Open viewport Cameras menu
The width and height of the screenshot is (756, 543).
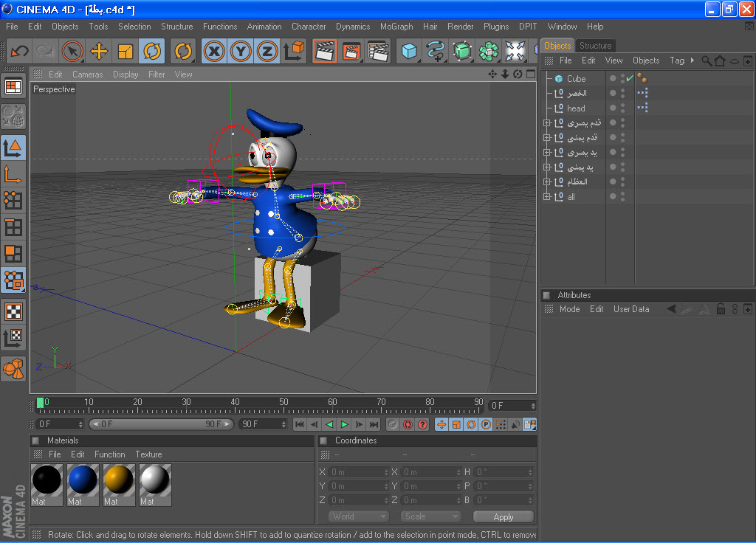87,75
